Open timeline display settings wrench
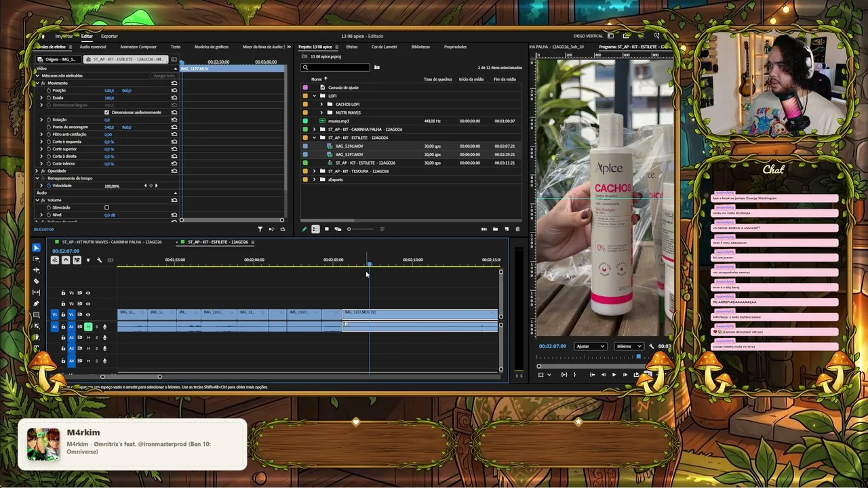 pos(99,260)
